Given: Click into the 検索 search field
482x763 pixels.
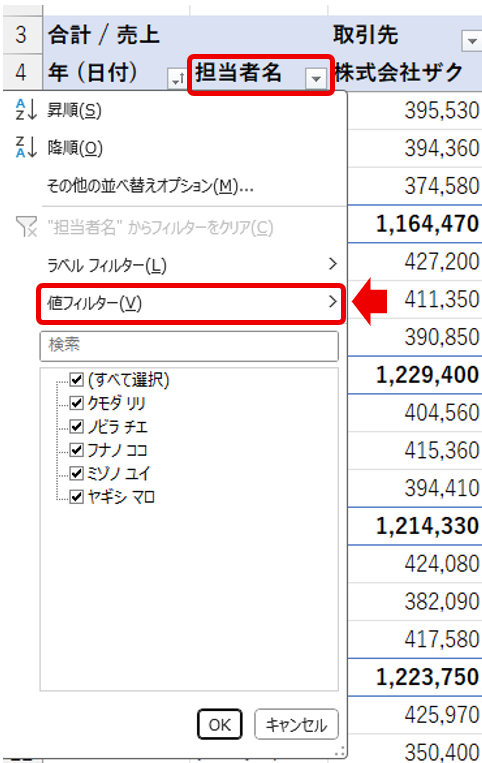Looking at the screenshot, I should click(x=189, y=346).
